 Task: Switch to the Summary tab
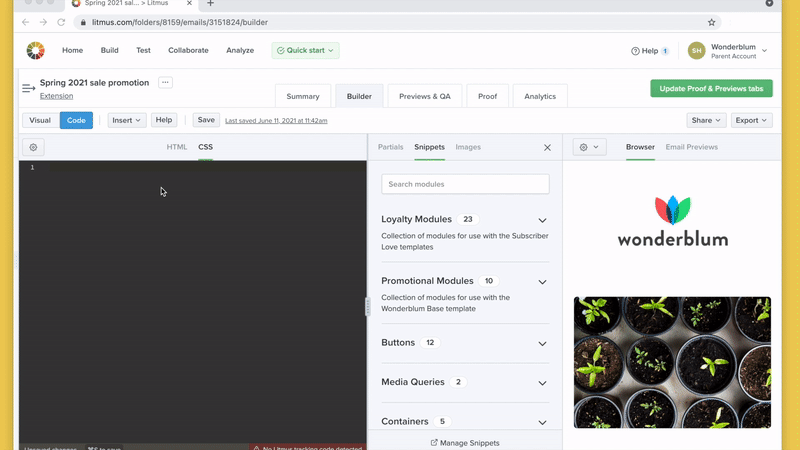(x=303, y=96)
